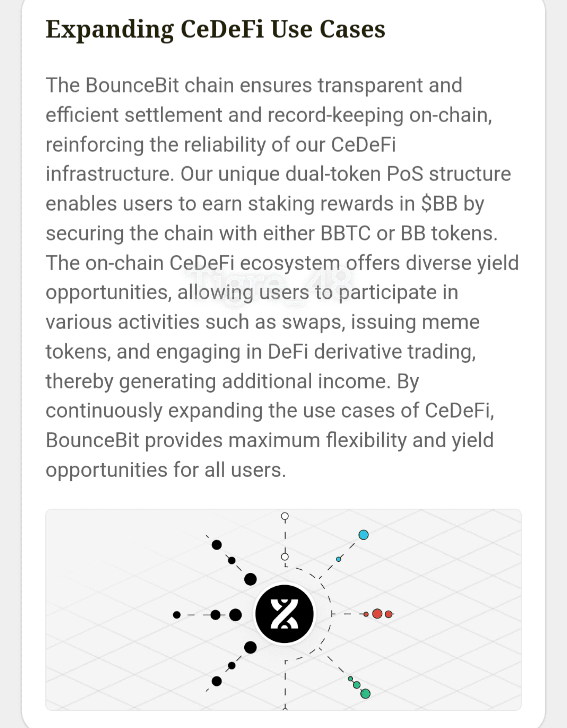Viewport: 567px width, 728px height.
Task: Click the black node nearest logo lower-left
Action: 250,647
